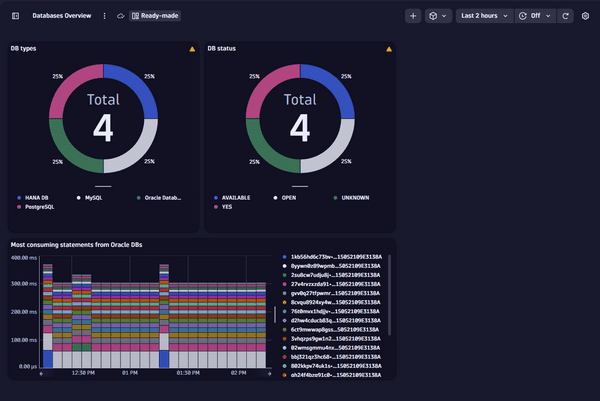The height and width of the screenshot is (401, 600).
Task: Click the cloud icon in the header
Action: point(121,16)
